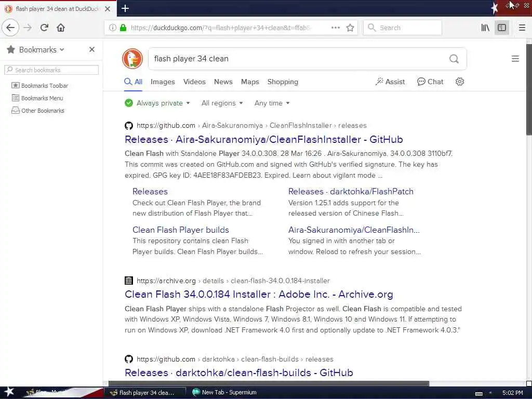
Task: Click GitHub favicon of first result
Action: [129, 126]
